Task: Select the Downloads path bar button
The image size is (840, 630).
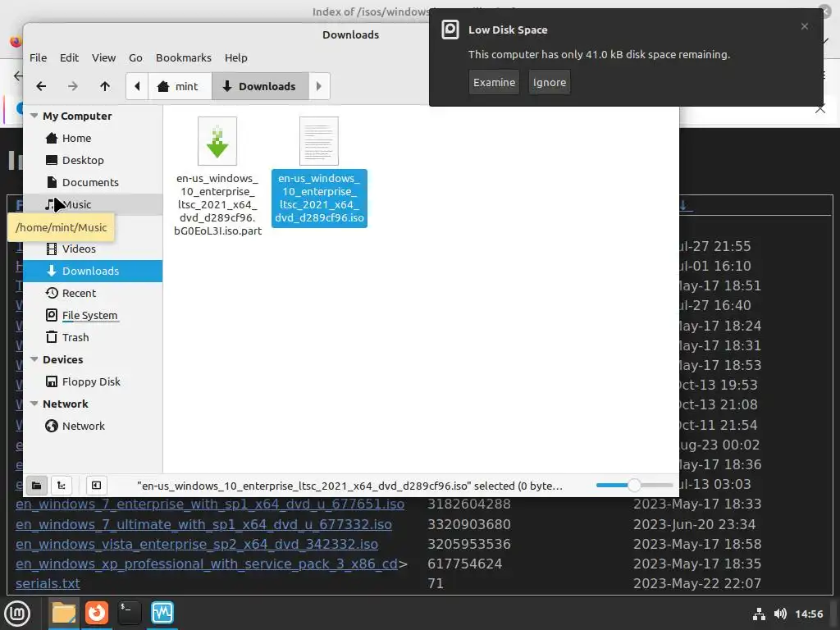Action: 260,86
